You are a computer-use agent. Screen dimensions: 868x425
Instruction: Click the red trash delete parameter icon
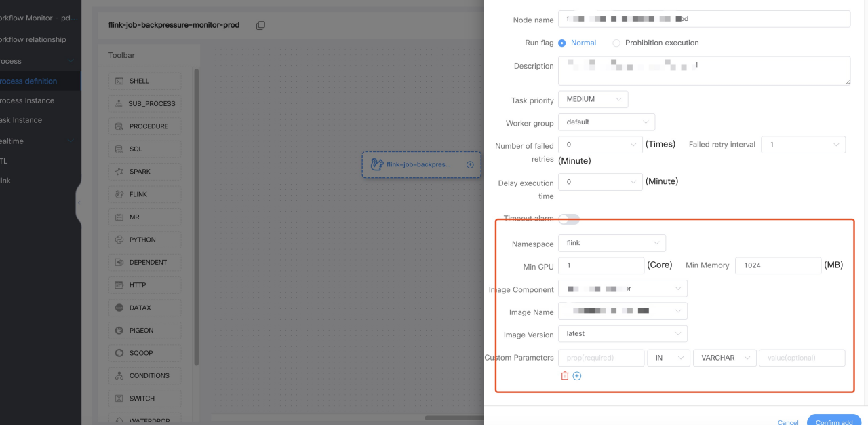tap(565, 375)
